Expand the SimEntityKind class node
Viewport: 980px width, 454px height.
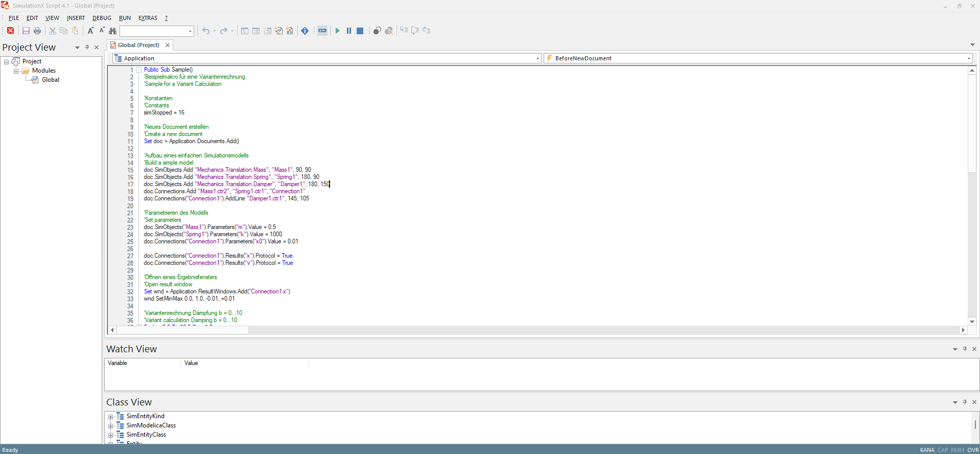(x=110, y=417)
